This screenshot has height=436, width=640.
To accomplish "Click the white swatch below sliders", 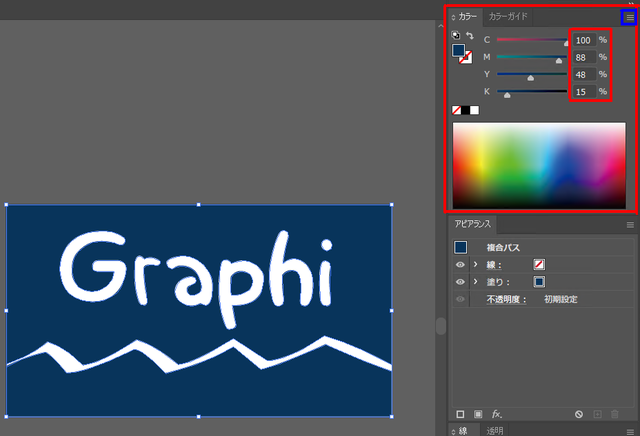I will (474, 110).
